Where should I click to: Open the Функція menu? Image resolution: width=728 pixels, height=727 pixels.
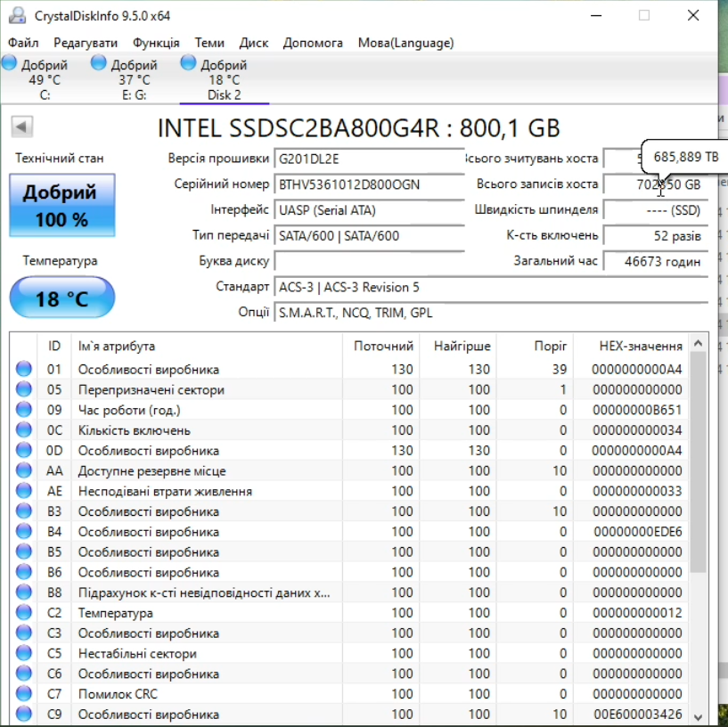click(x=156, y=43)
